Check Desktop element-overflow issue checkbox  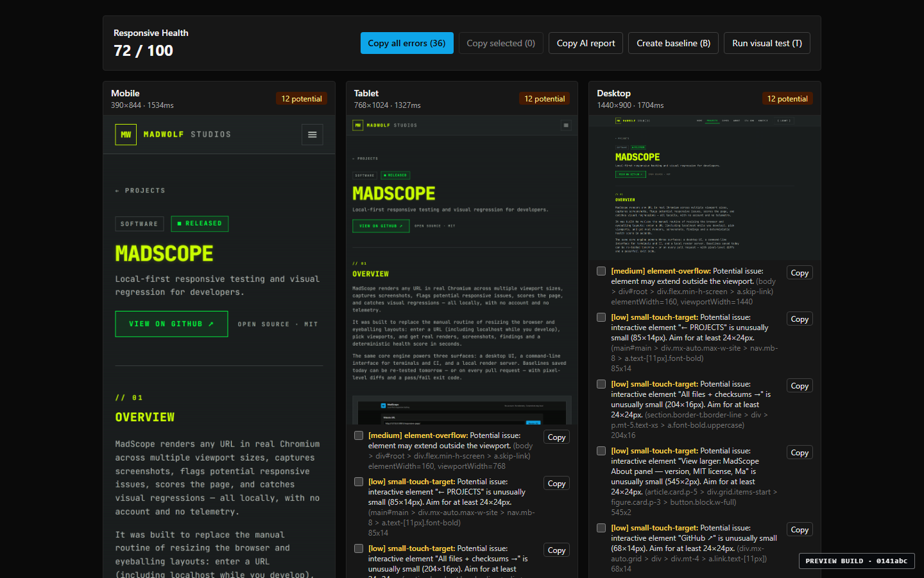601,271
